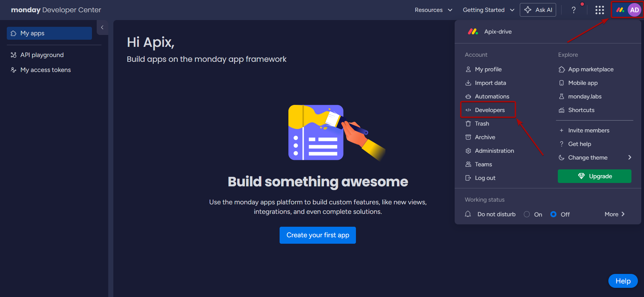Expand the Resources dropdown
This screenshot has height=297, width=644.
tap(433, 10)
